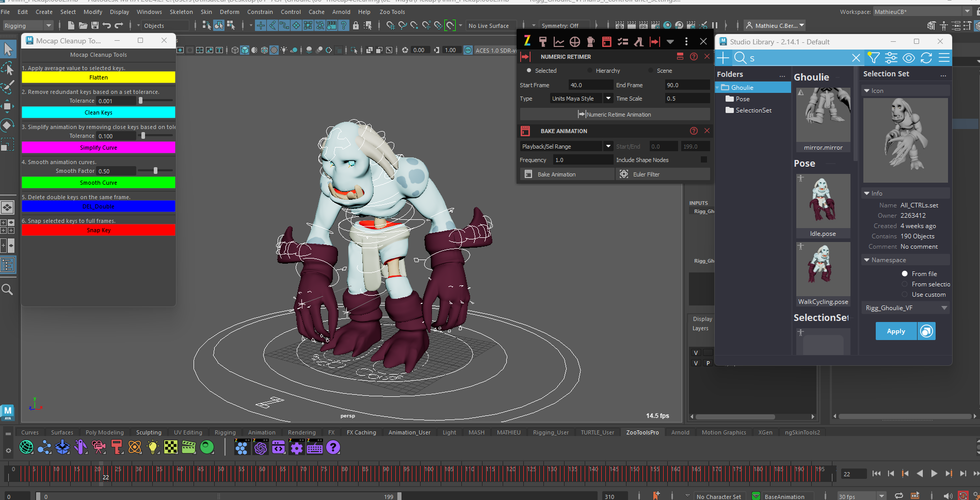Open the Rigging menu set dropdown

28,25
